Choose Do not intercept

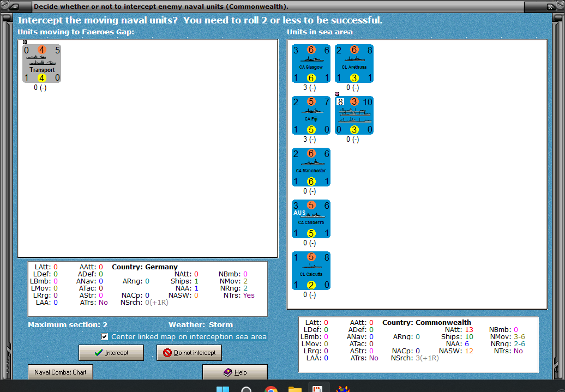point(189,353)
